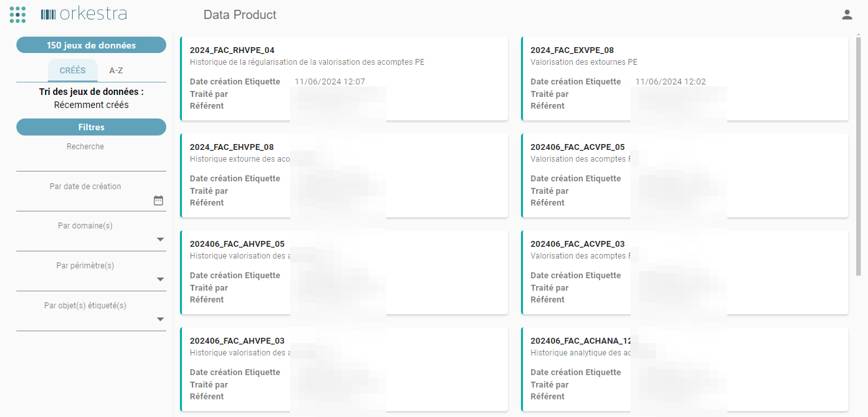Image resolution: width=868 pixels, height=417 pixels.
Task: Switch to the CRÉÉS sort tab
Action: point(73,71)
